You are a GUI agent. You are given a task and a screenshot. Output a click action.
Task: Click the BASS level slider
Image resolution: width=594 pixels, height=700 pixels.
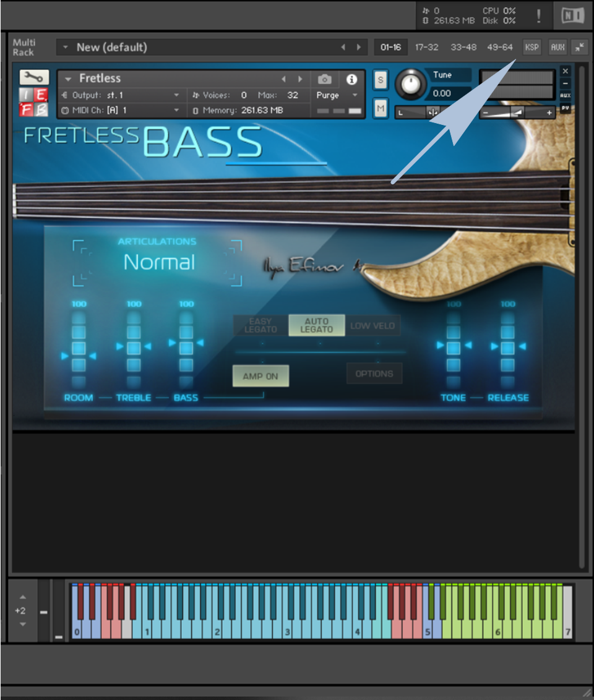point(186,349)
